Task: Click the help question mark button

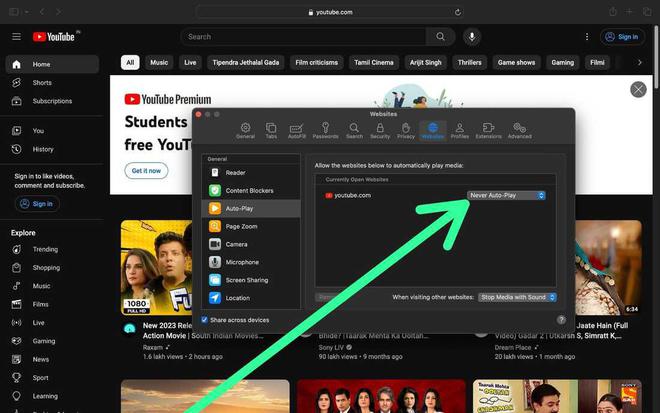Action: [561, 320]
